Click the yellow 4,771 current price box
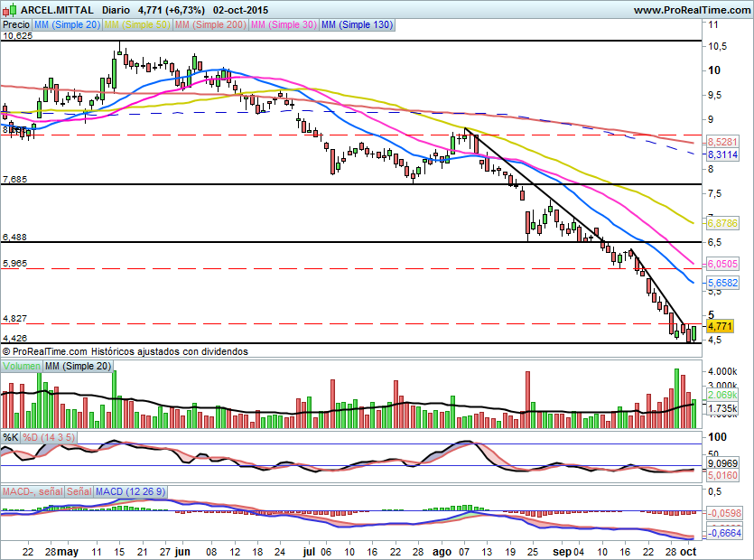Viewport: 754px width, 560px height. [x=720, y=326]
